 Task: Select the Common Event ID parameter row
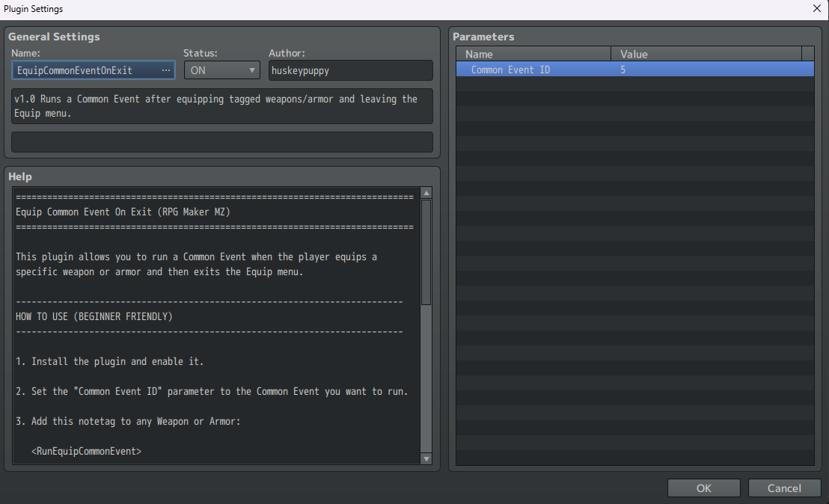[635, 70]
